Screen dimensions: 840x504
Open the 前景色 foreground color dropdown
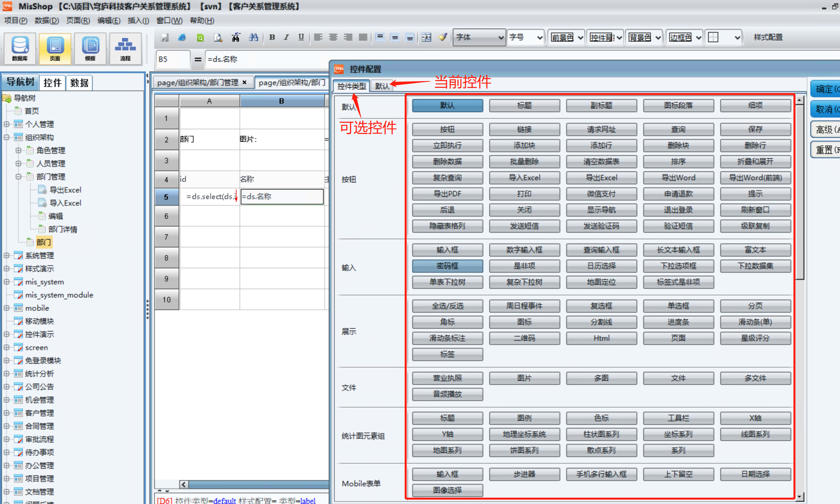pyautogui.click(x=566, y=37)
